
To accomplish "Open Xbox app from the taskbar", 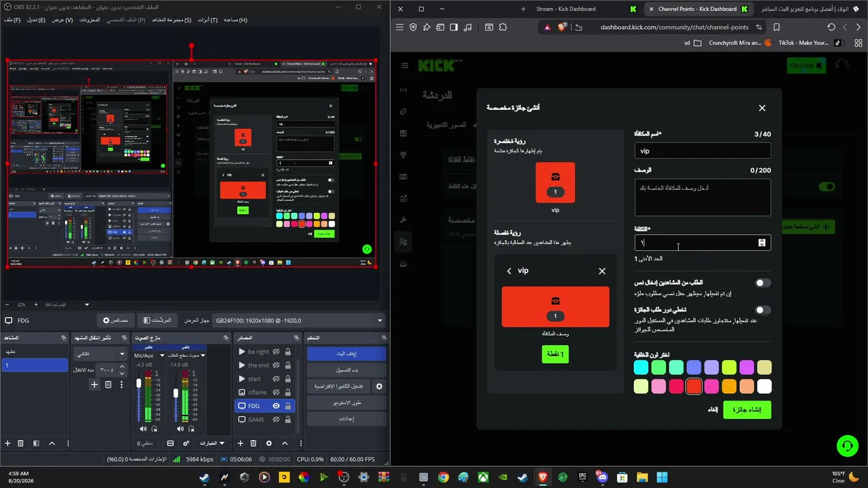I will pos(483,477).
